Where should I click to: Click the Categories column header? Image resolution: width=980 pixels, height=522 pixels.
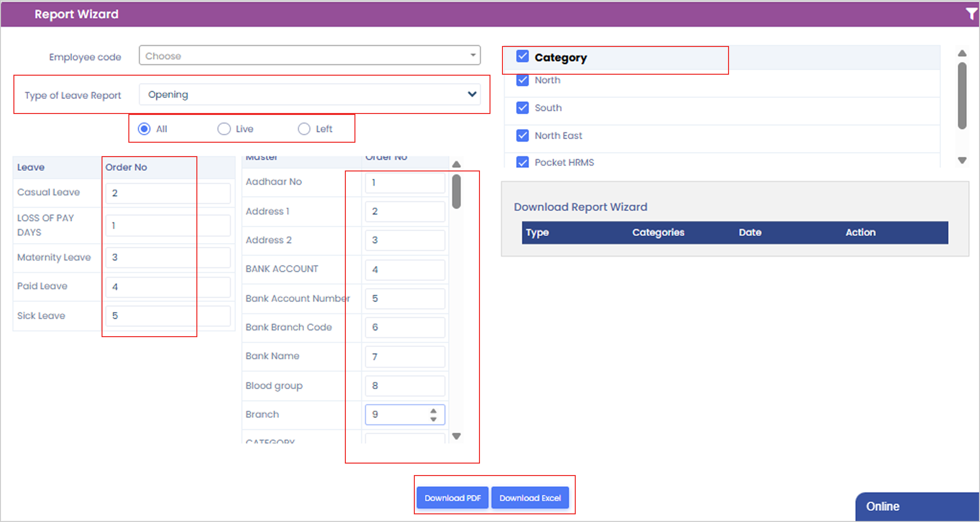658,232
